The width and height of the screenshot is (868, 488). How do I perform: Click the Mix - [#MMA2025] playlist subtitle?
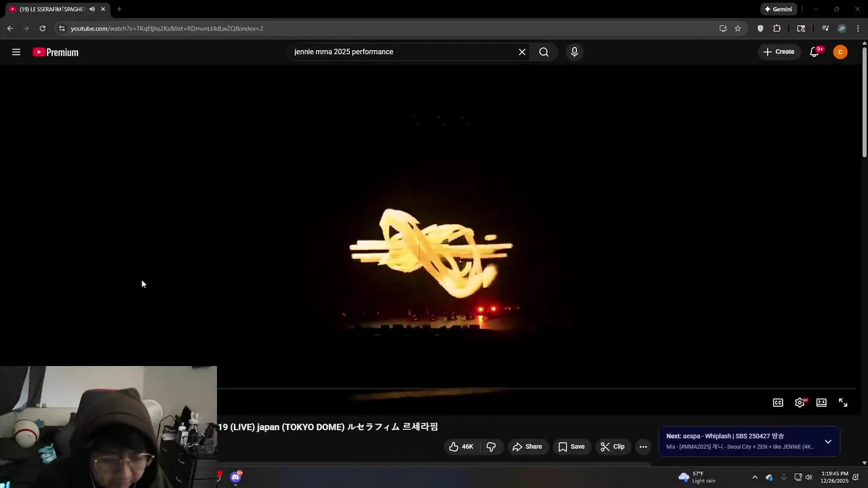point(740,447)
